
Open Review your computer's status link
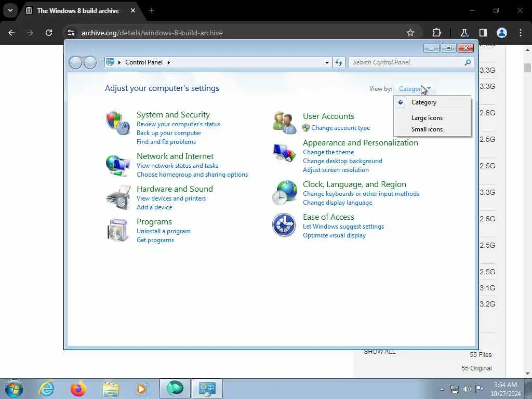179,124
